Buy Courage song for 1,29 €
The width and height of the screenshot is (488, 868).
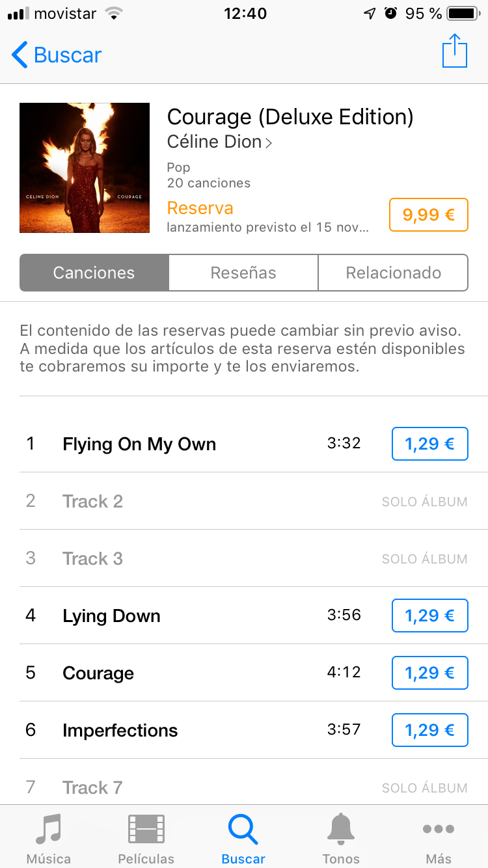pos(430,673)
